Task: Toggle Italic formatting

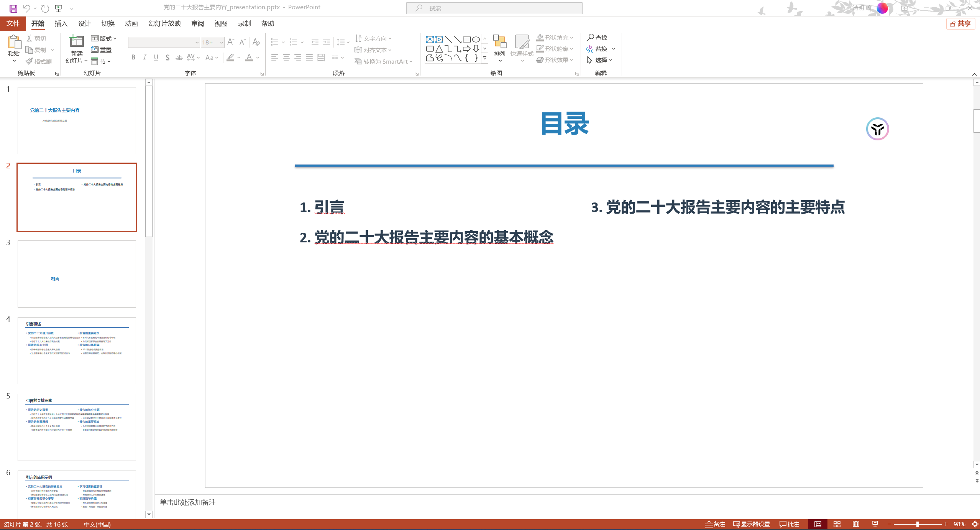Action: pos(144,58)
